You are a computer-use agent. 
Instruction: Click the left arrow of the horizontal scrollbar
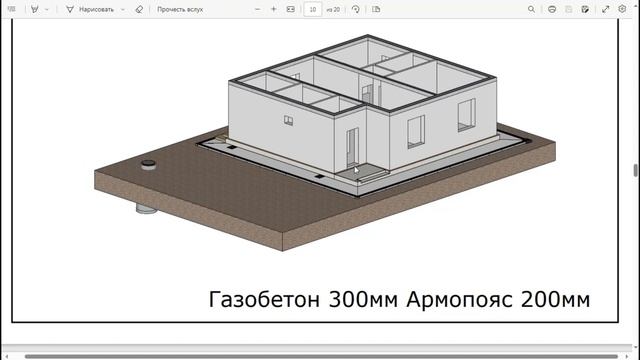click(6, 357)
